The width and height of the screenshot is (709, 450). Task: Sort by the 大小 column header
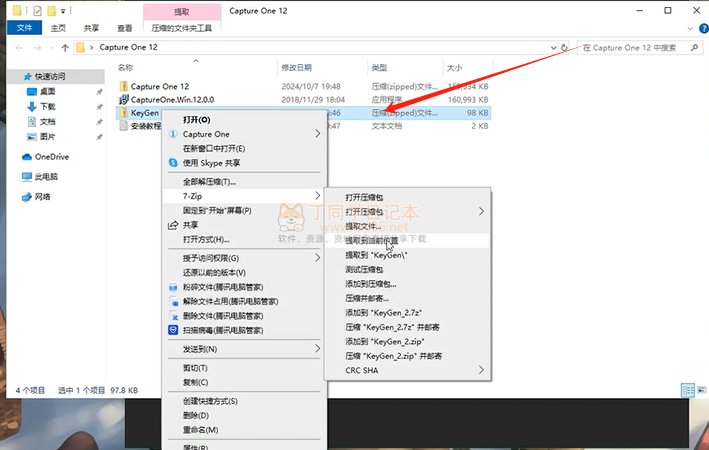point(454,68)
